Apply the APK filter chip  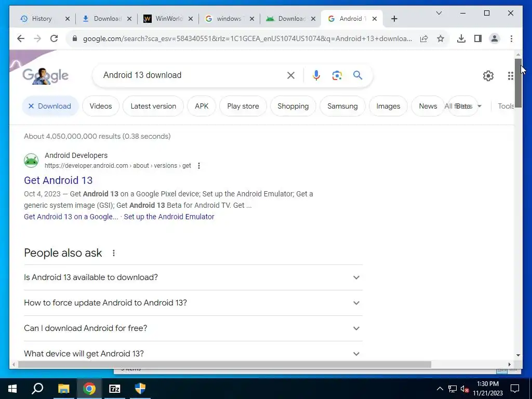(x=202, y=106)
